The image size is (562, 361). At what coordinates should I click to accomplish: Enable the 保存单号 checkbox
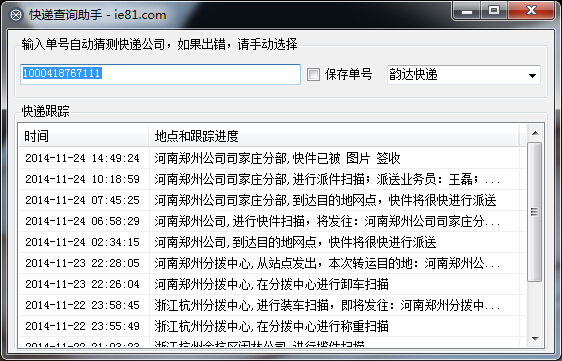coord(313,75)
